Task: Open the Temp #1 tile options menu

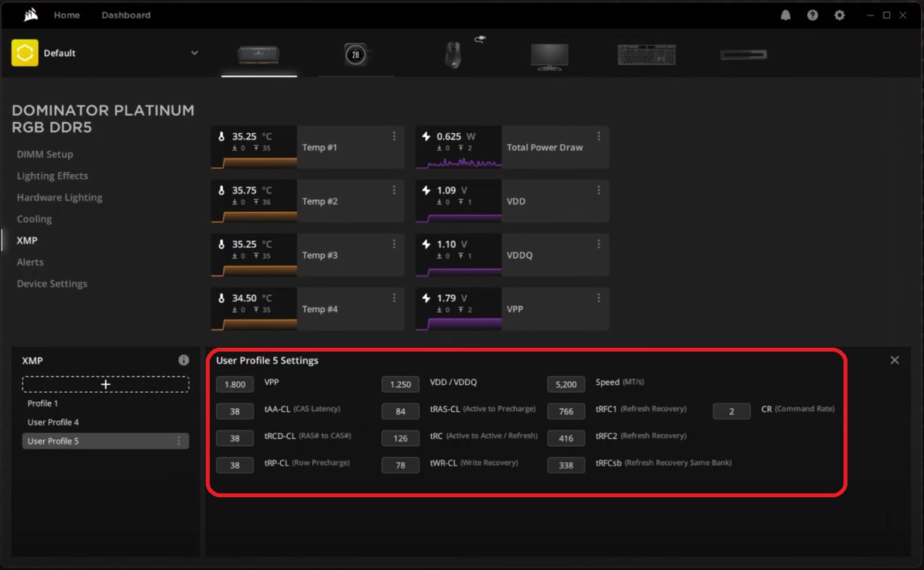Action: (x=395, y=135)
